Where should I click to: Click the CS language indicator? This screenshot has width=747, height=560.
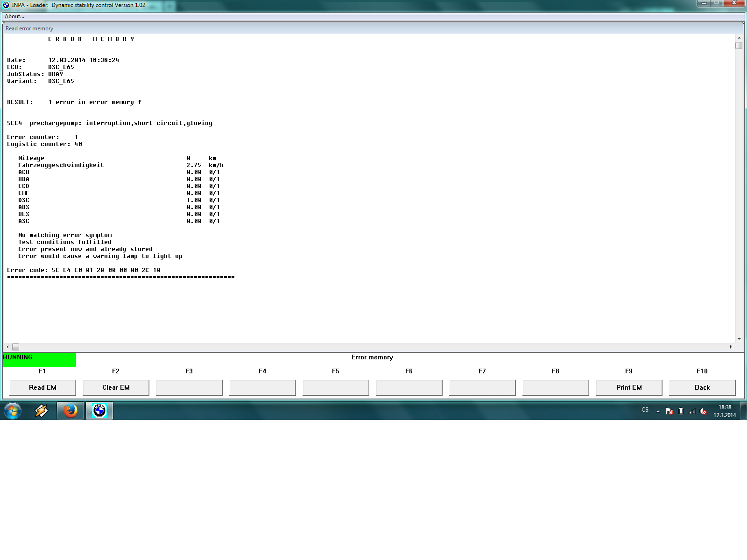(x=645, y=410)
